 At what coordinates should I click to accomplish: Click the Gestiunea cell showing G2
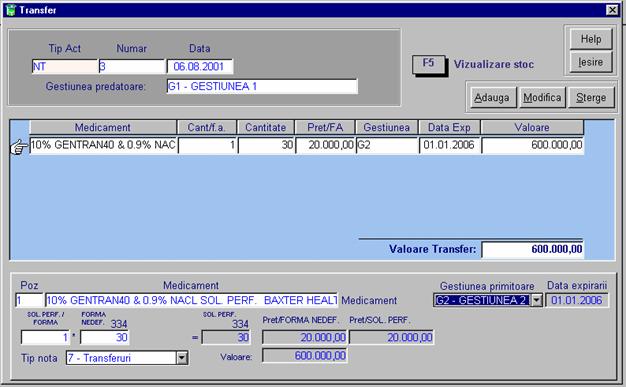coord(386,145)
